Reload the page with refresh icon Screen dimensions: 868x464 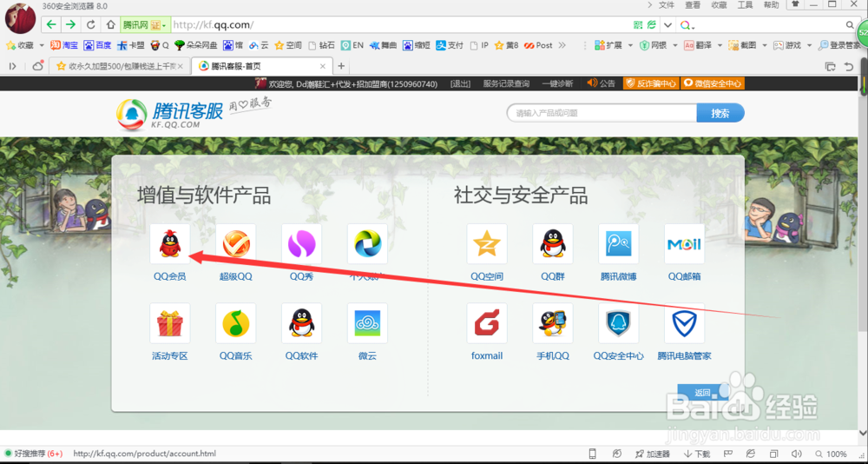(x=91, y=24)
